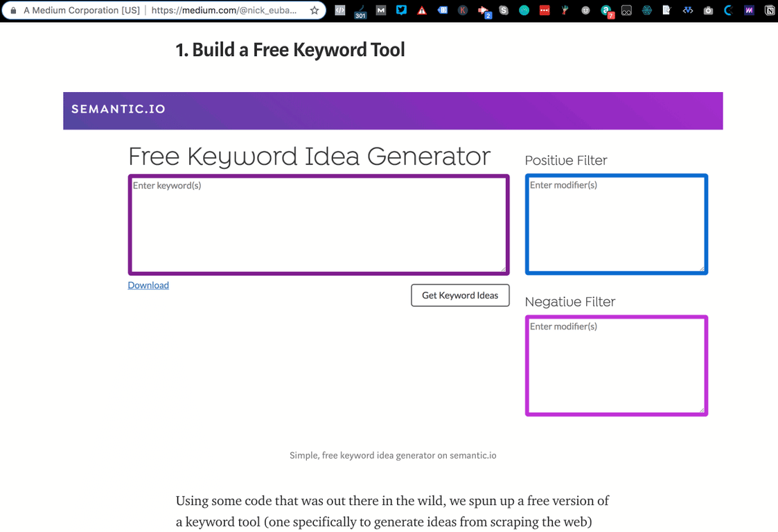Focus the Enter keyword(s) text area
Image resolution: width=778 pixels, height=532 pixels.
pos(319,225)
